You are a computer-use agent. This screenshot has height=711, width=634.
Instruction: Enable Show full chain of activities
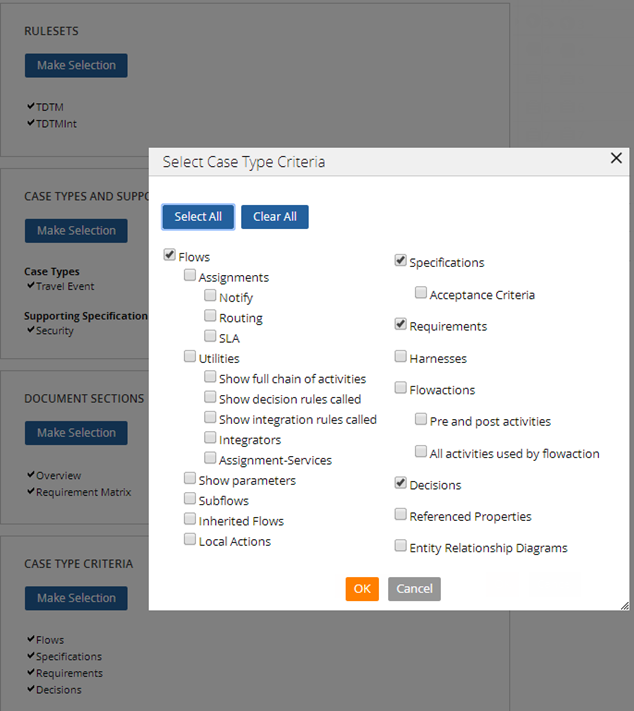pos(210,378)
